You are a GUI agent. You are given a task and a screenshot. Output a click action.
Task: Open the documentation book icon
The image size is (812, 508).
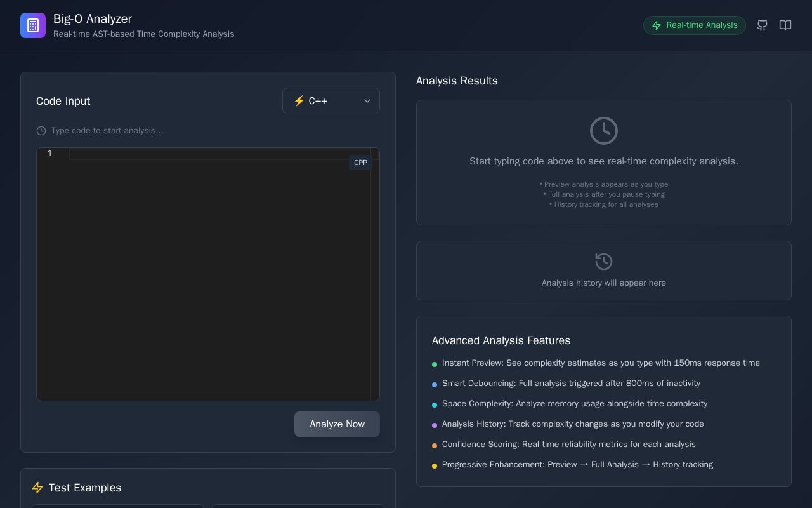(785, 25)
